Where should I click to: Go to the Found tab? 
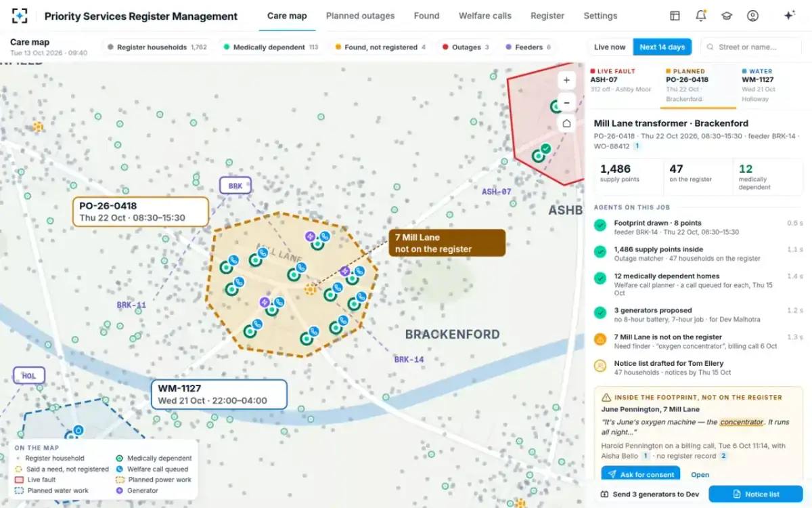(x=426, y=16)
